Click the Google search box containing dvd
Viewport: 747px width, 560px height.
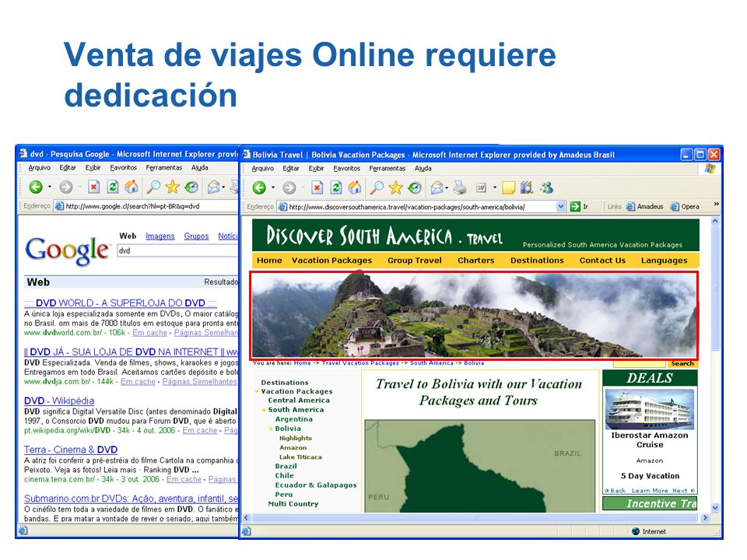[x=177, y=251]
